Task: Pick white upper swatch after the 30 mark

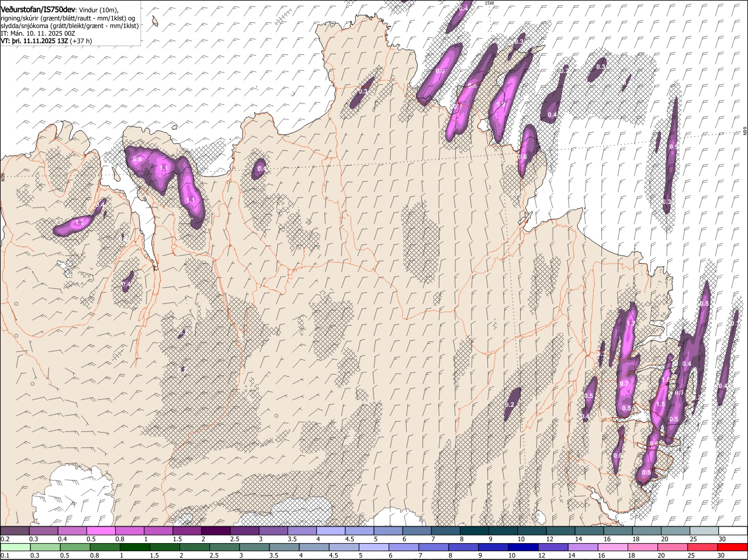Action: pyautogui.click(x=733, y=531)
